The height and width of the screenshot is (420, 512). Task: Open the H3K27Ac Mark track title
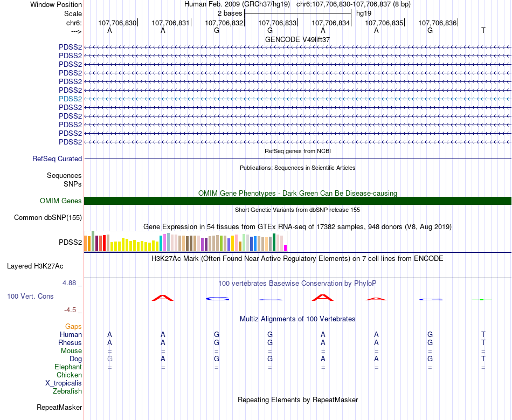[297, 259]
